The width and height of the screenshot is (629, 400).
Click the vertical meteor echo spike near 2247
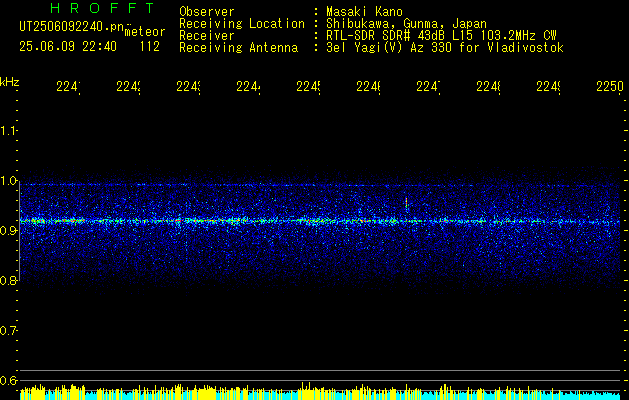[406, 205]
